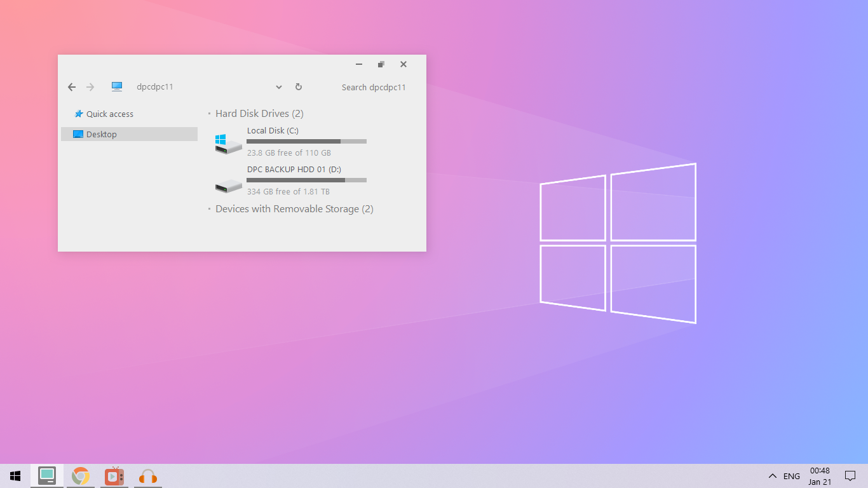This screenshot has height=488, width=868.
Task: Click the File Explorer taskbar icon
Action: (x=47, y=476)
